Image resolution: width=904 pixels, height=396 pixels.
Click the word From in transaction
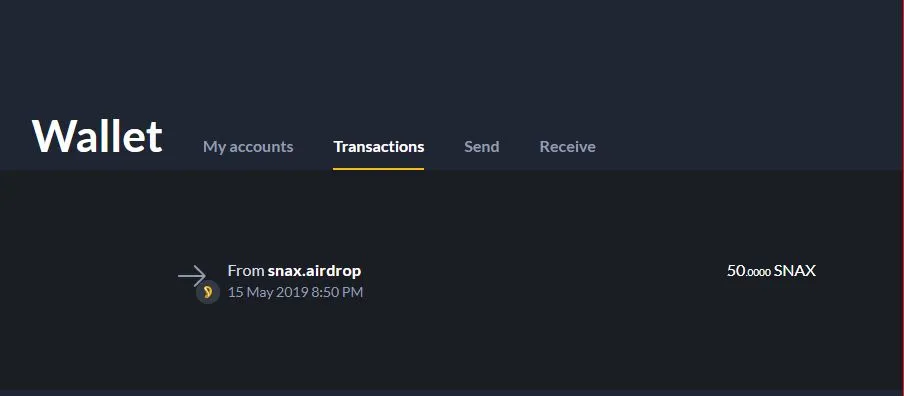coord(246,271)
